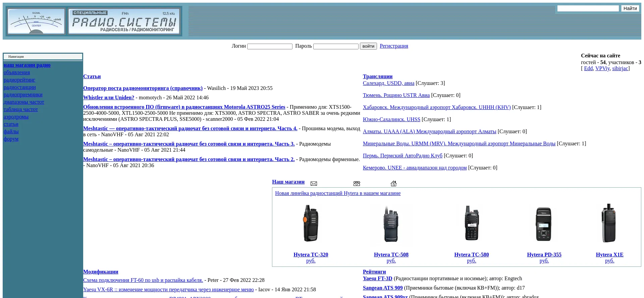Open the Регистрация link

coord(394,46)
